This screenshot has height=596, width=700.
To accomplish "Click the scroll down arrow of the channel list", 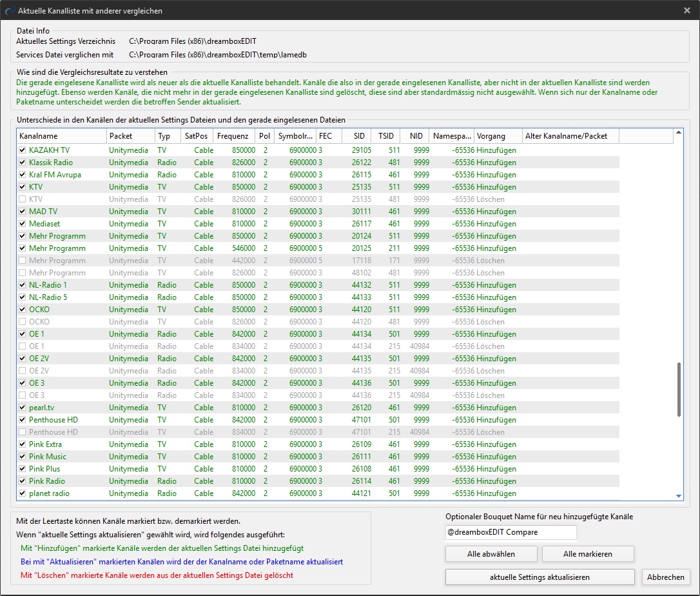I will coord(678,495).
